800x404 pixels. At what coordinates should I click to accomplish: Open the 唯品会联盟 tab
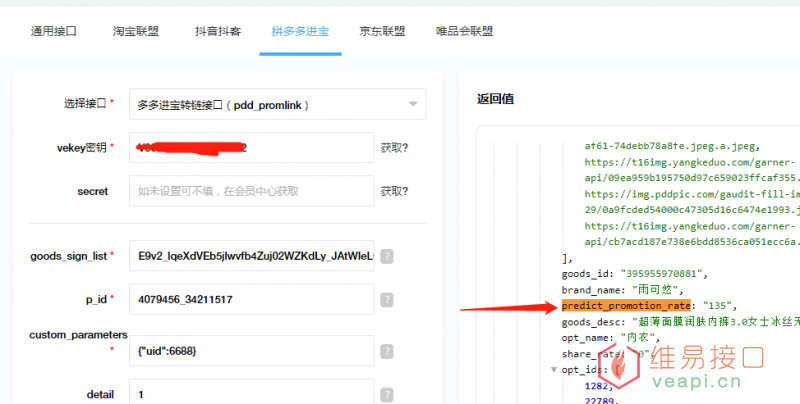pyautogui.click(x=464, y=31)
